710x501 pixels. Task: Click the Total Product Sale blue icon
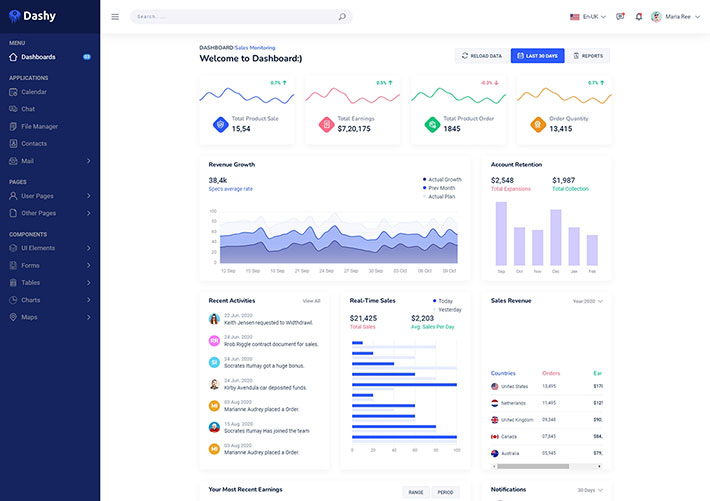tap(220, 124)
